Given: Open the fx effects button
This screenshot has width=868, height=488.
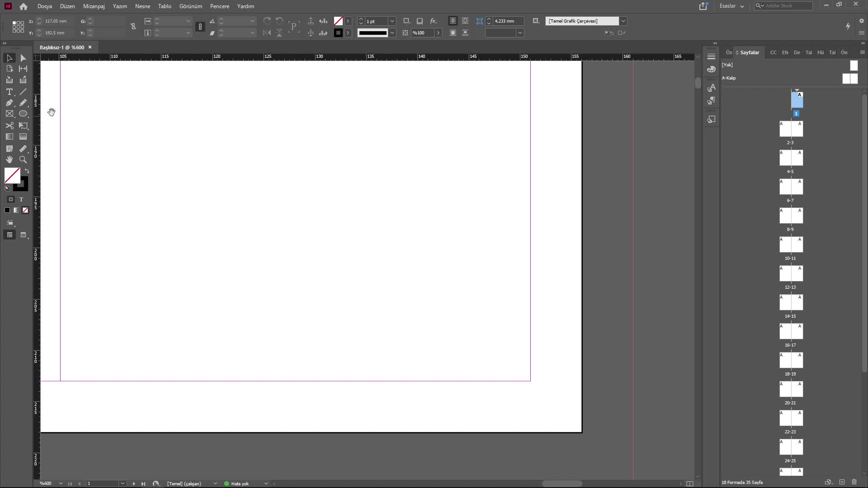Looking at the screenshot, I should (x=433, y=21).
